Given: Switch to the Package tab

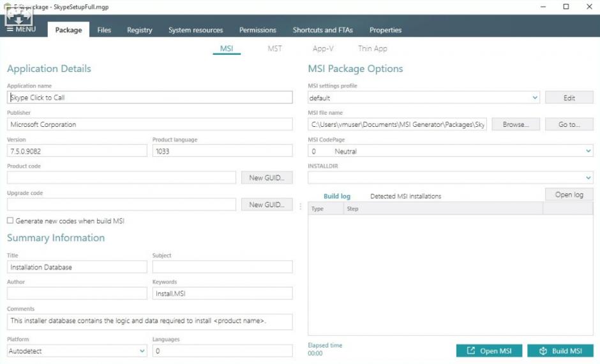Looking at the screenshot, I should [68, 30].
